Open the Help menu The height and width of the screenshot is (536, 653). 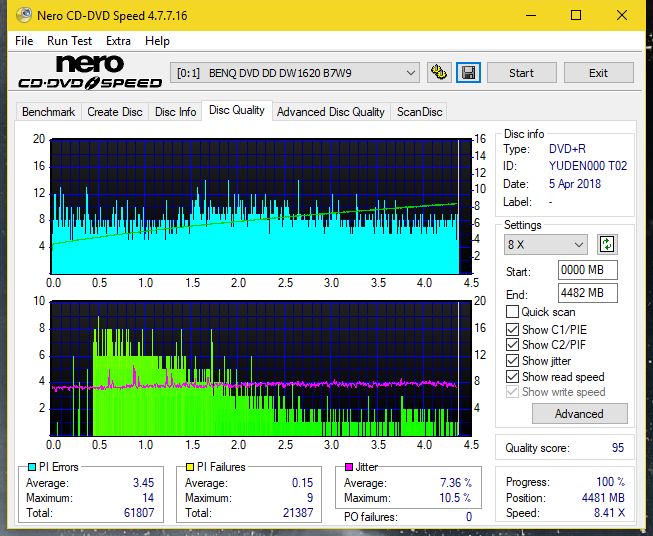(157, 41)
